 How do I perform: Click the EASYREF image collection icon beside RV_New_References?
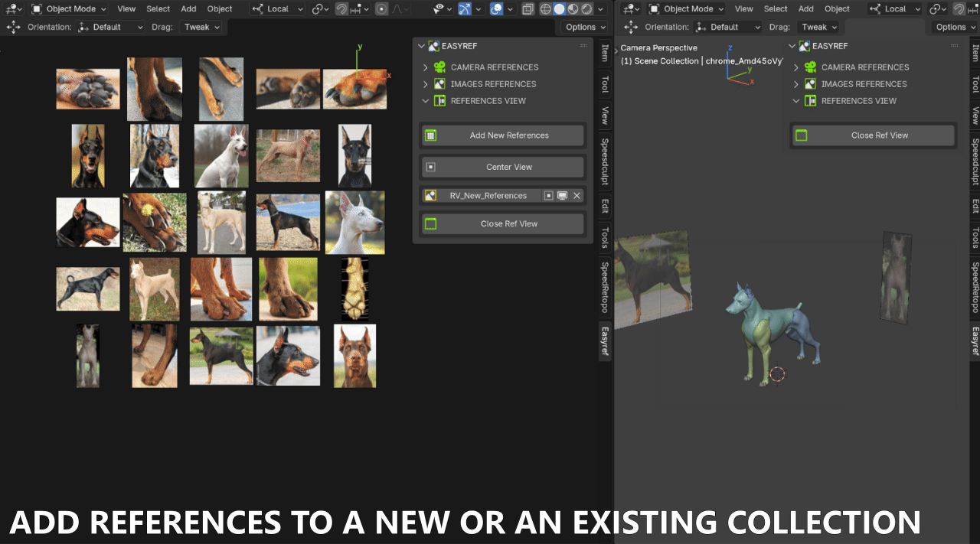point(430,195)
